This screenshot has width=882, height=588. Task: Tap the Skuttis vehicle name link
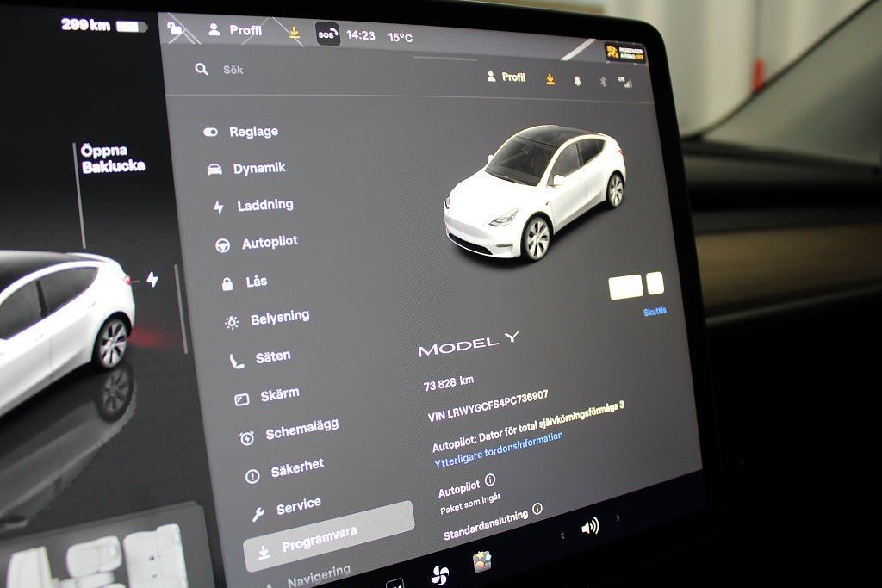click(x=655, y=312)
